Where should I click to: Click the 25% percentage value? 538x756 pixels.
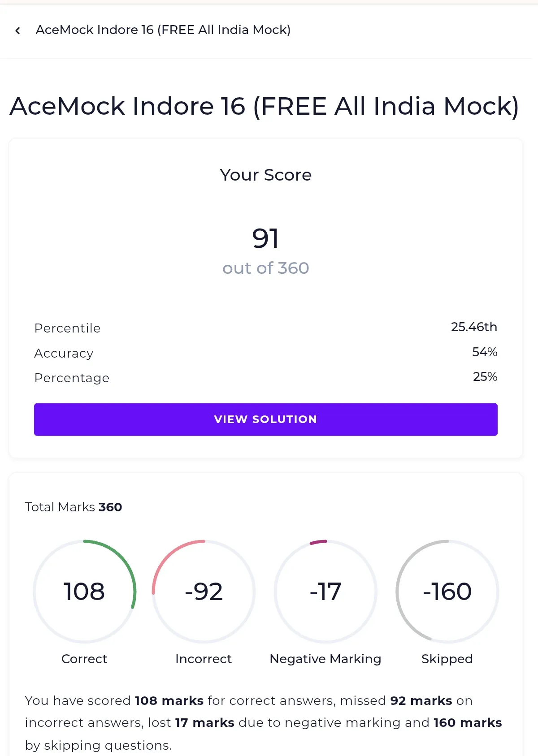485,377
